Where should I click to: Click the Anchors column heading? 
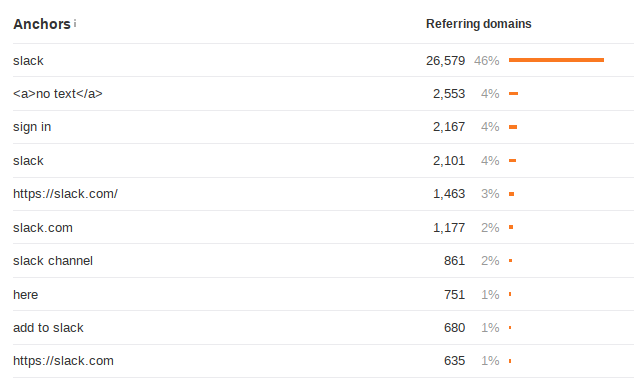tap(42, 24)
